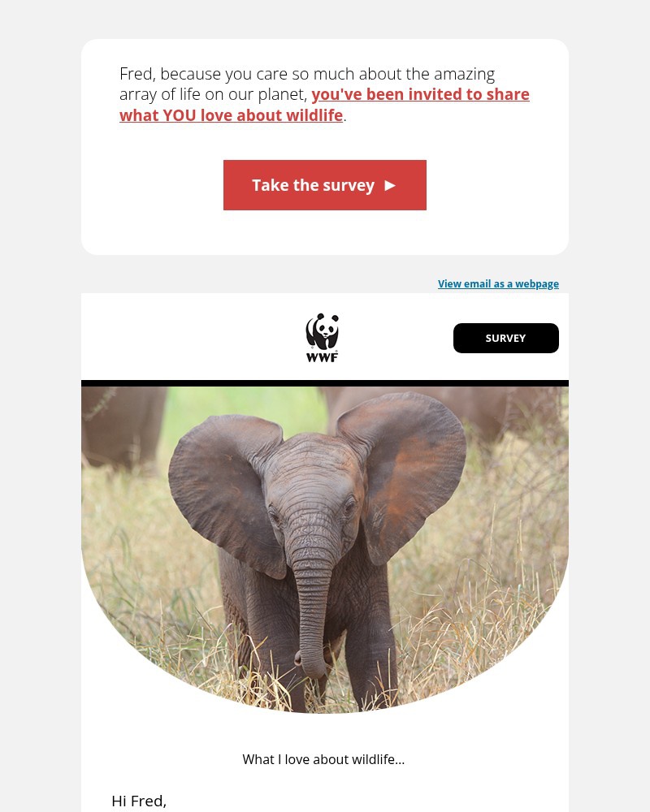
Task: Click the WWF lettering under the panda
Action: (322, 357)
